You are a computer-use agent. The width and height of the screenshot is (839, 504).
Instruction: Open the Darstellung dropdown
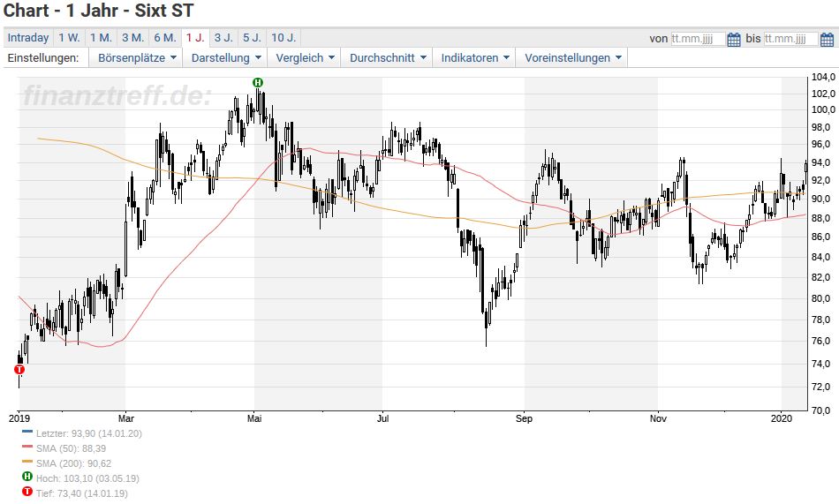click(226, 57)
